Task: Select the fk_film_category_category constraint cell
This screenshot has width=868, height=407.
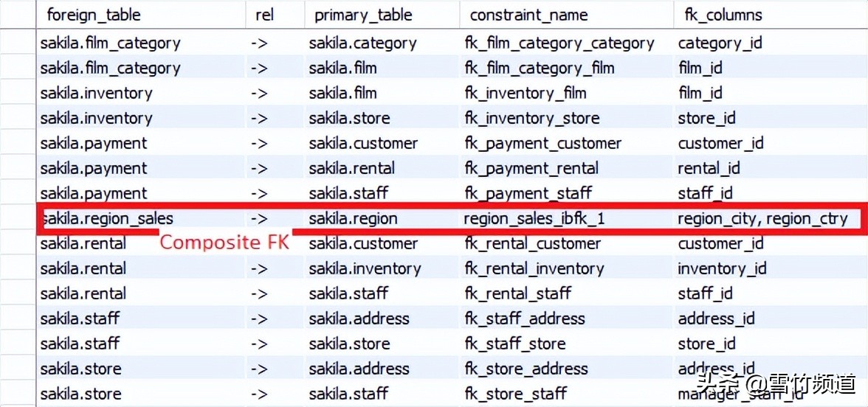Action: point(559,44)
